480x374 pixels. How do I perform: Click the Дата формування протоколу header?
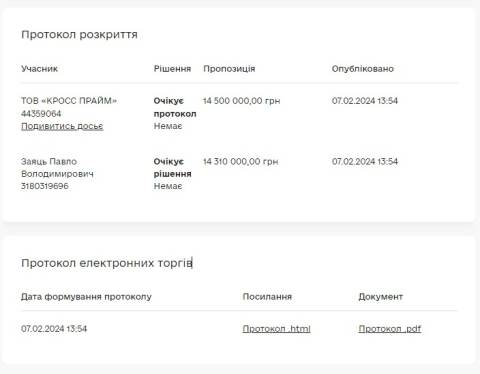(x=86, y=297)
